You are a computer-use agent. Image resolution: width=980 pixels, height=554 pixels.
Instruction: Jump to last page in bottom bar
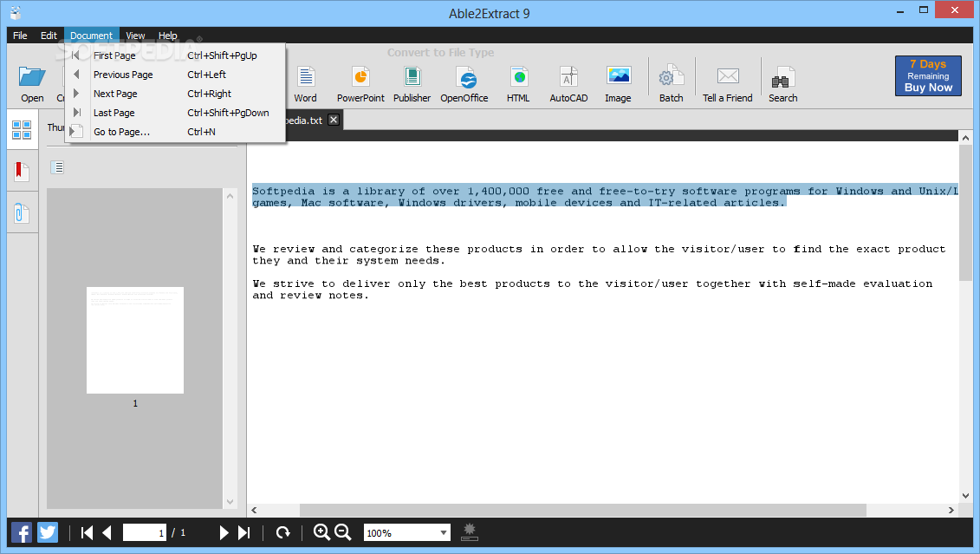click(x=244, y=532)
